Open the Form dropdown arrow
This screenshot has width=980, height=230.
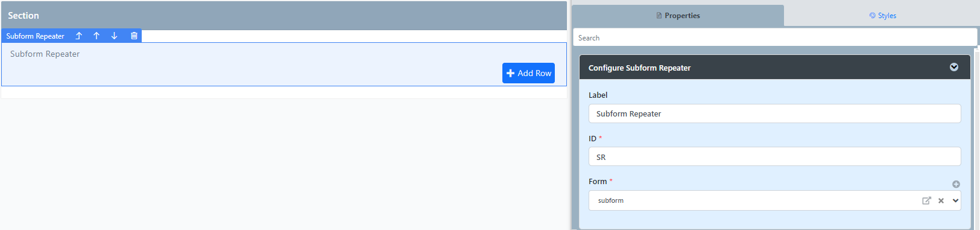pos(955,200)
